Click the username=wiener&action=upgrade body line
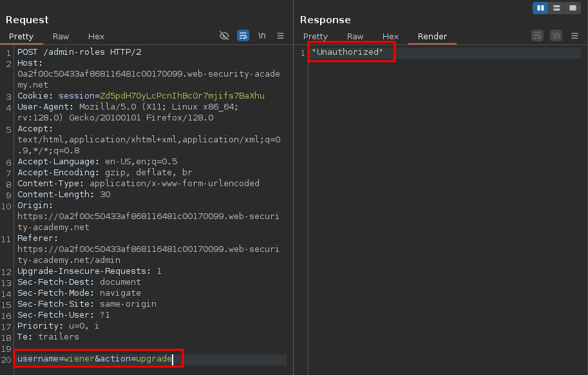The height and width of the screenshot is (375, 588). 95,359
